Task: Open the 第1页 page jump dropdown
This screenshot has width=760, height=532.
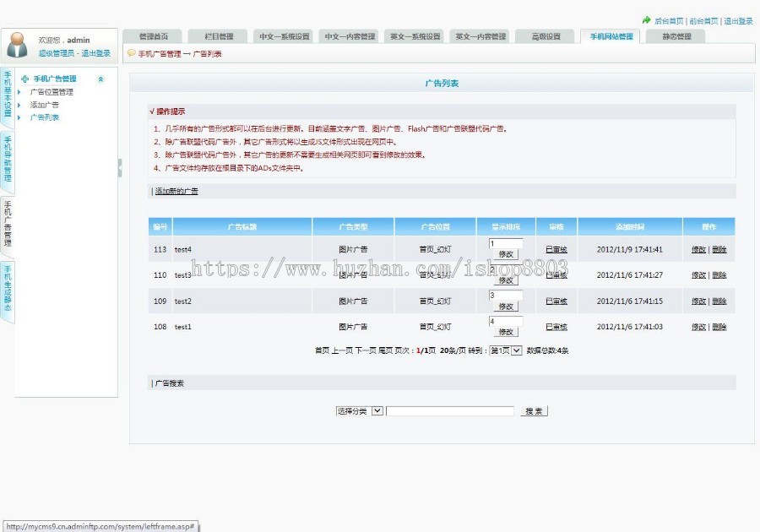Action: pyautogui.click(x=504, y=350)
